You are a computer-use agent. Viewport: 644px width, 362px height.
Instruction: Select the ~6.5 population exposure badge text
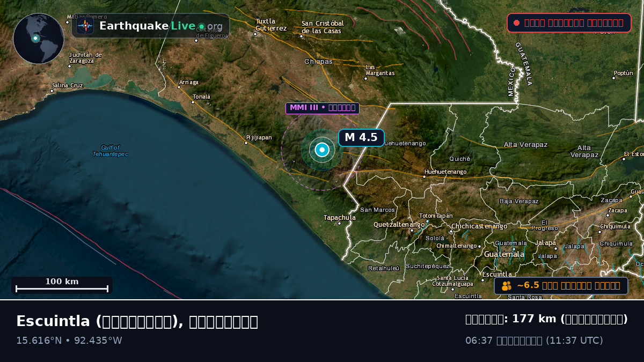click(568, 285)
